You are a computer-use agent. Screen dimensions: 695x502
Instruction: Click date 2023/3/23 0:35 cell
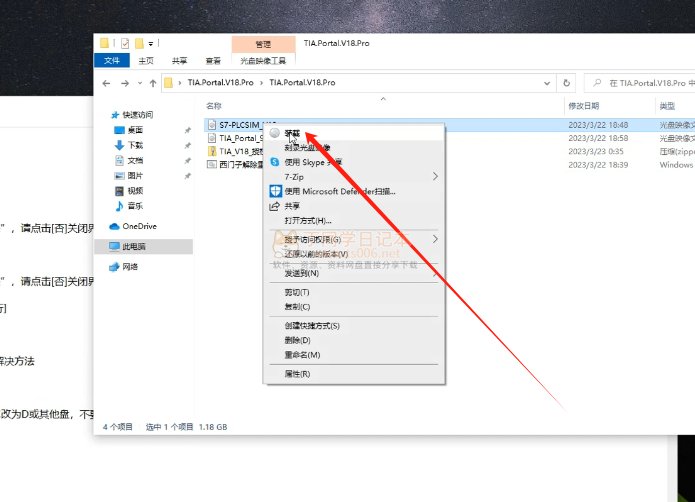(596, 152)
